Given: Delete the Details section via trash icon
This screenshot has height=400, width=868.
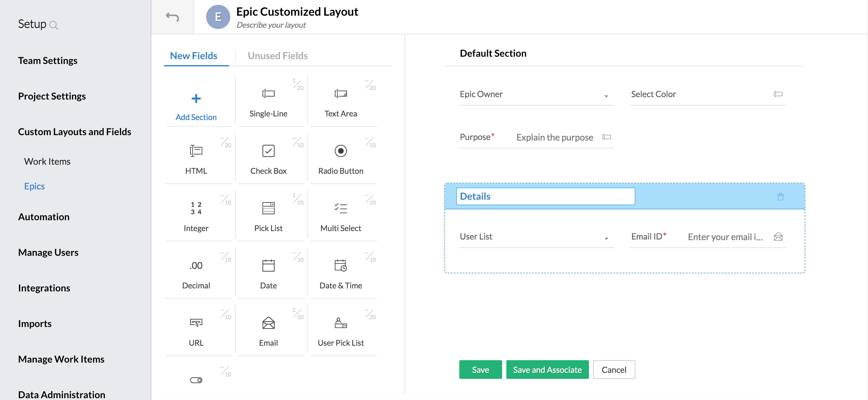Looking at the screenshot, I should pyautogui.click(x=780, y=197).
